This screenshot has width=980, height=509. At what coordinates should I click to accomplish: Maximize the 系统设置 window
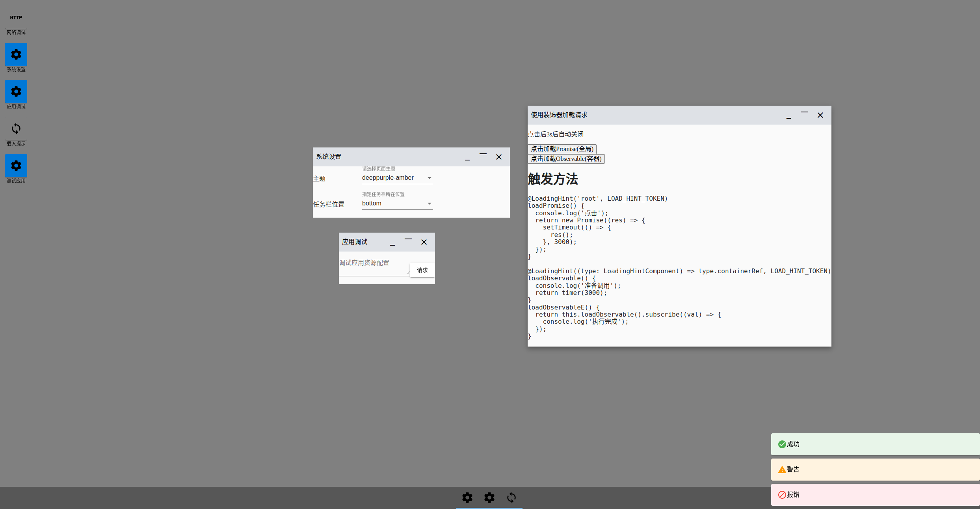click(x=483, y=157)
